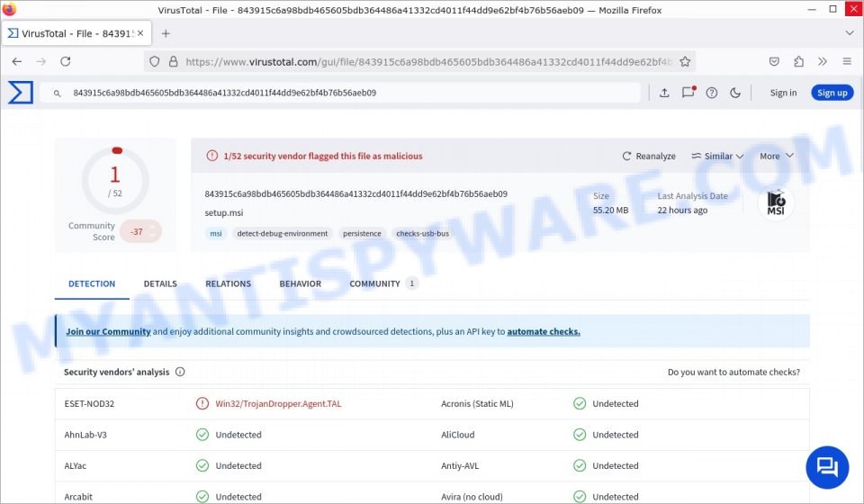Click the info icon beside Security vendors' analysis
Image resolution: width=864 pixels, height=504 pixels.
coord(180,372)
